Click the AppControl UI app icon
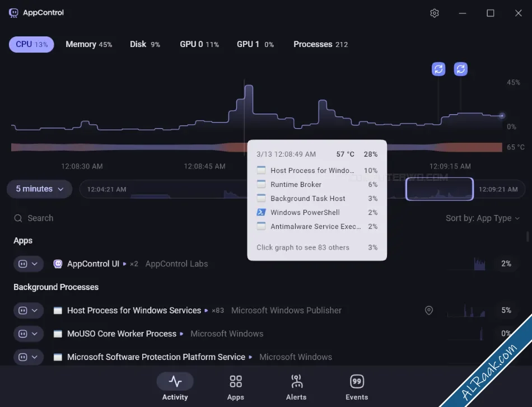 click(58, 264)
